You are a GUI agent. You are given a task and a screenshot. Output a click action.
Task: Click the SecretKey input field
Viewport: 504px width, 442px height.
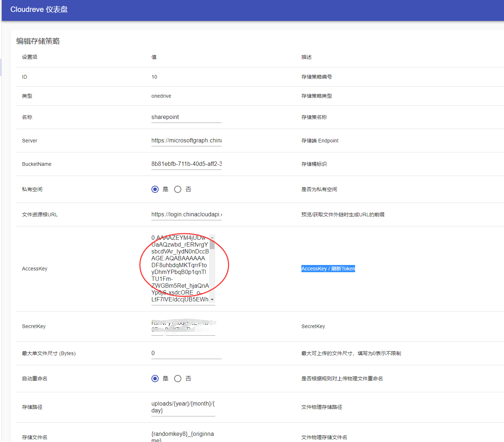pos(183,326)
